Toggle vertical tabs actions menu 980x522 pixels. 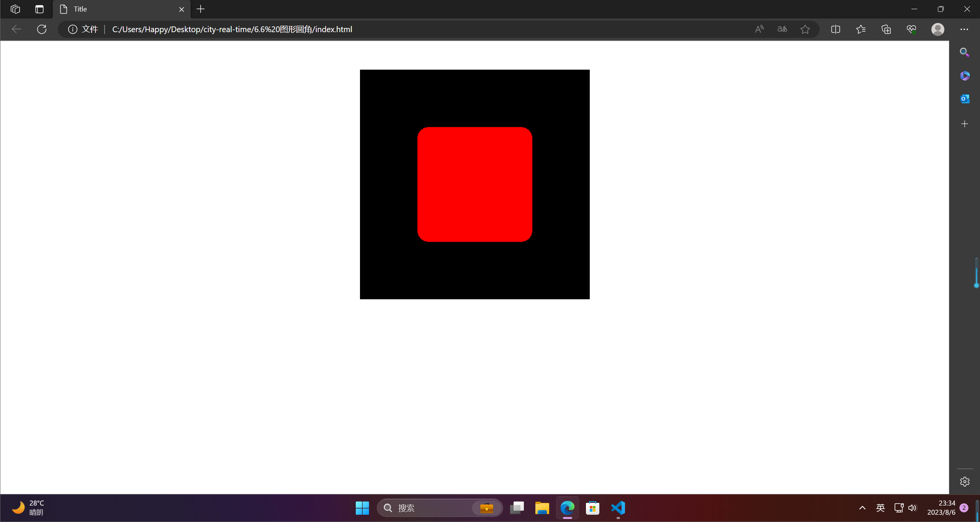click(39, 9)
